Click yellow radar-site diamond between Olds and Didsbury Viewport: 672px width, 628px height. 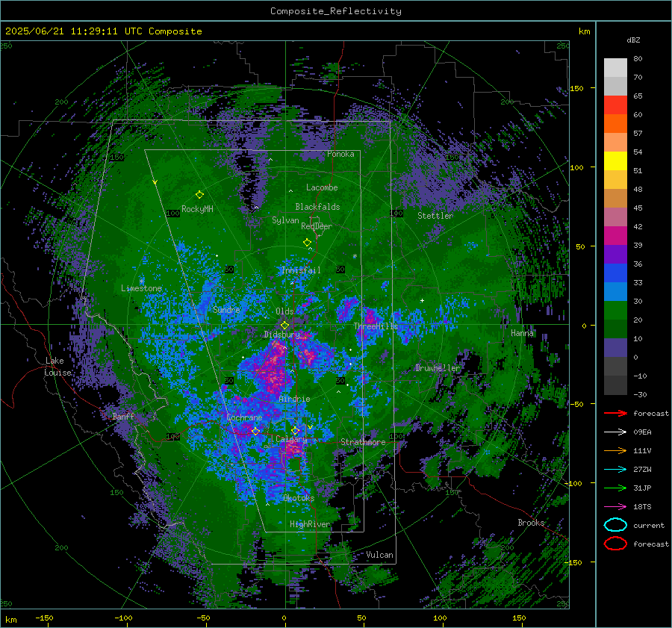point(284,326)
